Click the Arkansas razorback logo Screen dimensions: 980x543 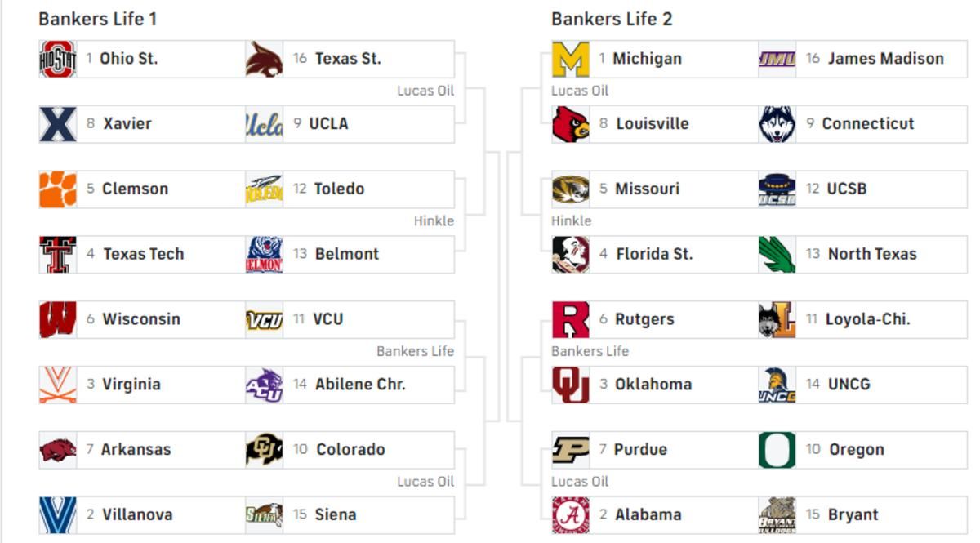coord(58,450)
